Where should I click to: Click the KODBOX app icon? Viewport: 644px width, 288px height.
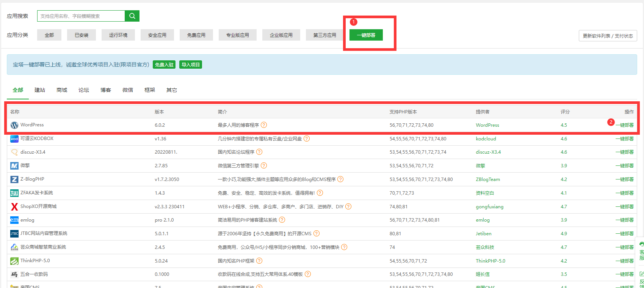pos(14,139)
